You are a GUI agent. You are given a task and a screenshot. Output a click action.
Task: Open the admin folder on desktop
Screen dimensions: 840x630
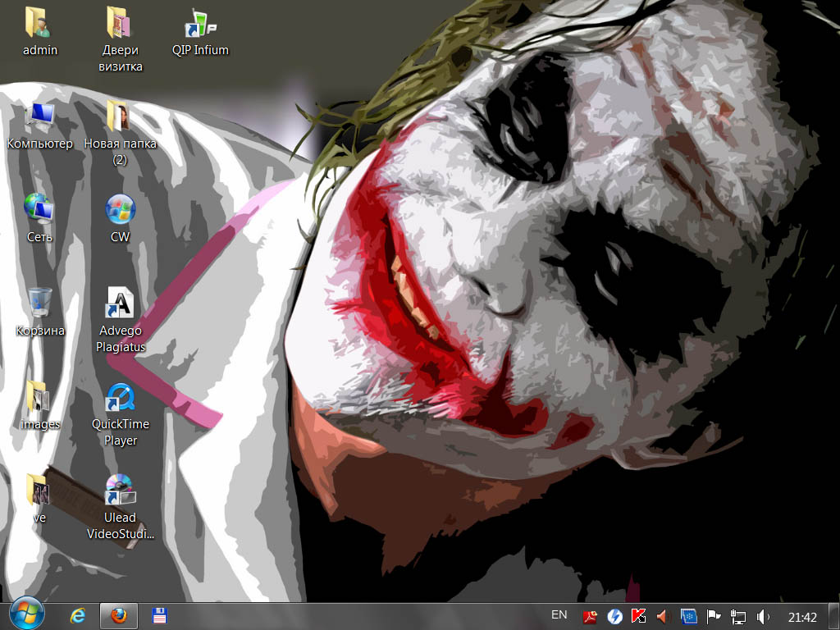click(x=39, y=31)
